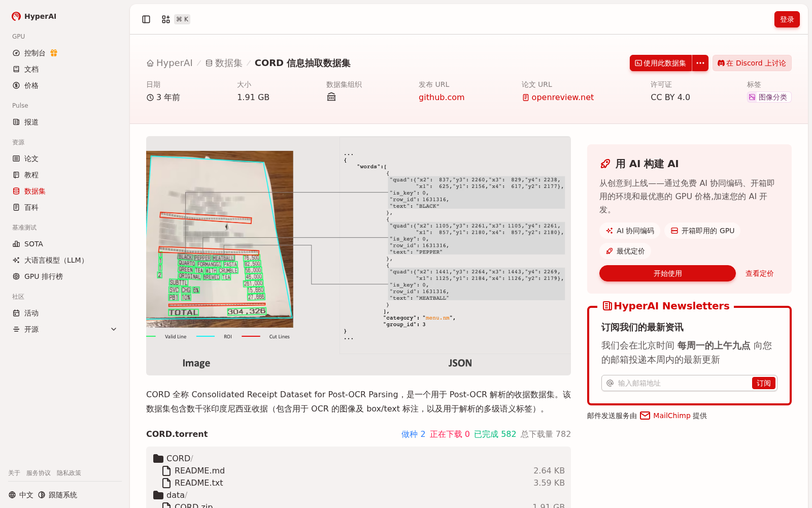Screen dimensions: 812x508
Task: Click 使用此数据集 button
Action: tap(661, 63)
